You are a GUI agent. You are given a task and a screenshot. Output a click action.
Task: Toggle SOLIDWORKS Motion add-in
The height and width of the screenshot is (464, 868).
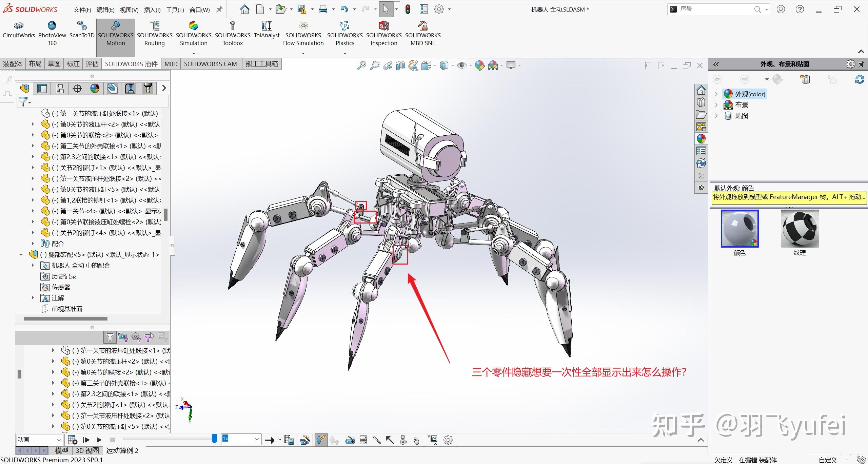(116, 37)
